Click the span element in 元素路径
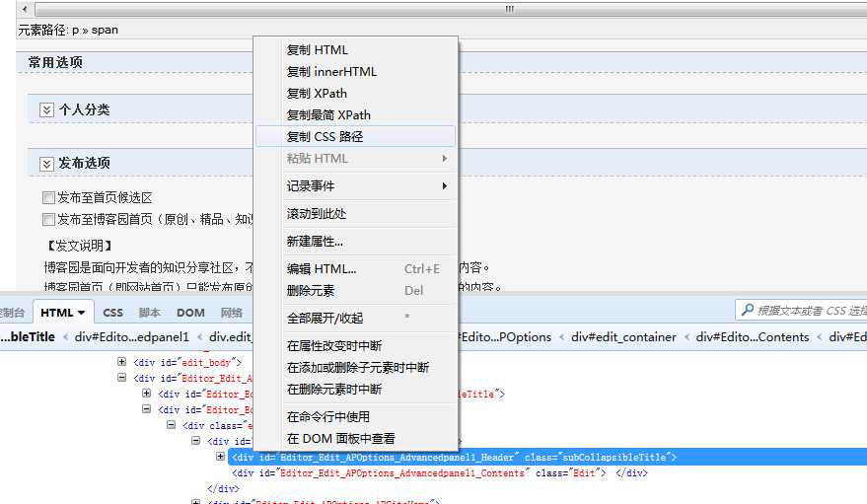This screenshot has width=867, height=504. click(105, 30)
